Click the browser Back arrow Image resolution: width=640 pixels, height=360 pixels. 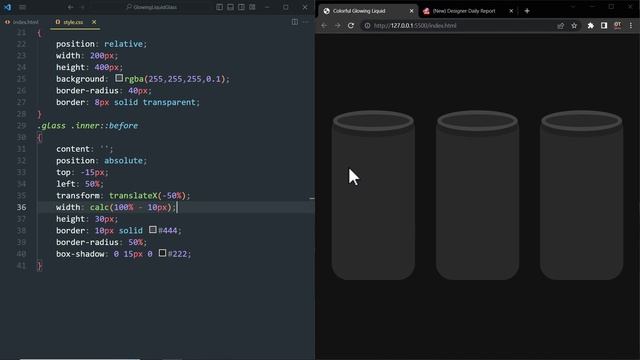pos(324,25)
